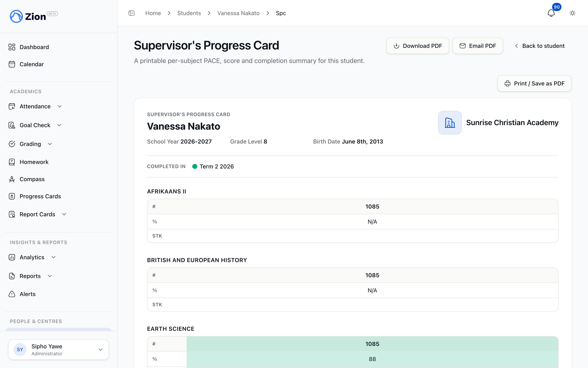Screen dimensions: 588x368
Task: Go to Students breadcrumb
Action: 189,13
